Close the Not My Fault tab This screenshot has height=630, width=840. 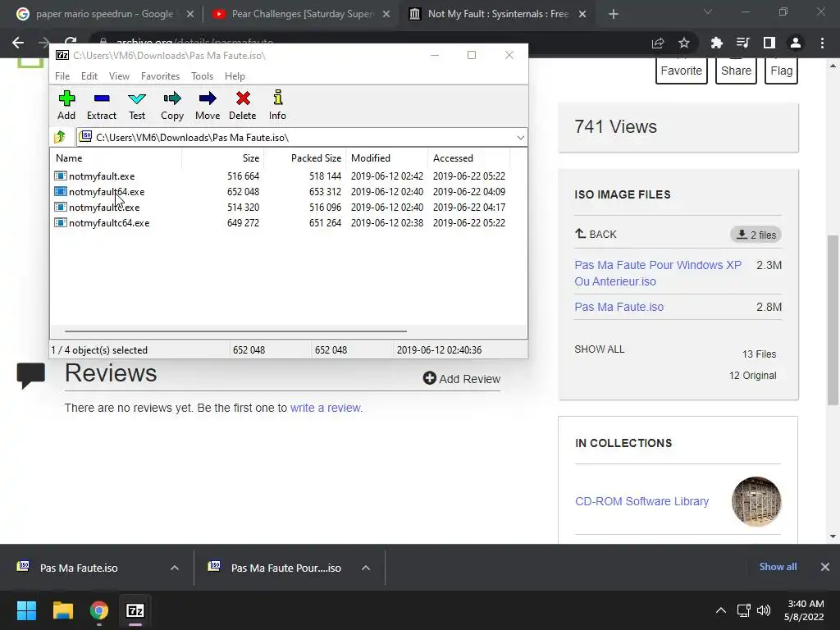pos(582,14)
